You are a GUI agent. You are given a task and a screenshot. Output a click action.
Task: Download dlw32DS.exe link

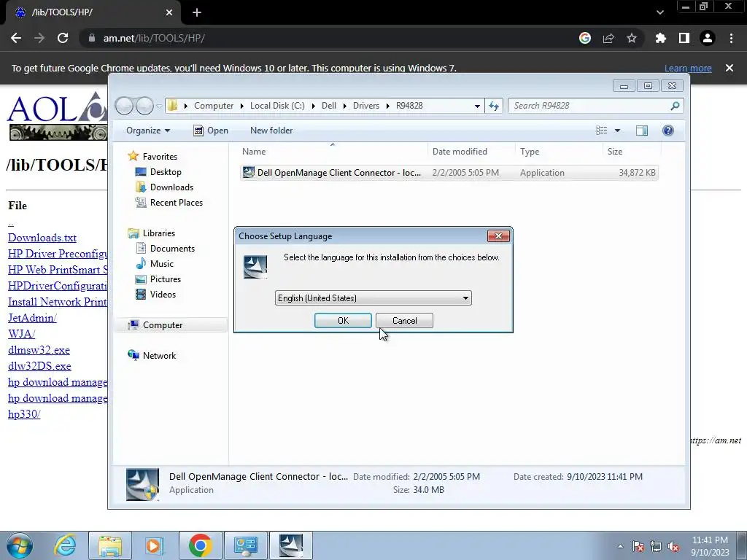(39, 366)
